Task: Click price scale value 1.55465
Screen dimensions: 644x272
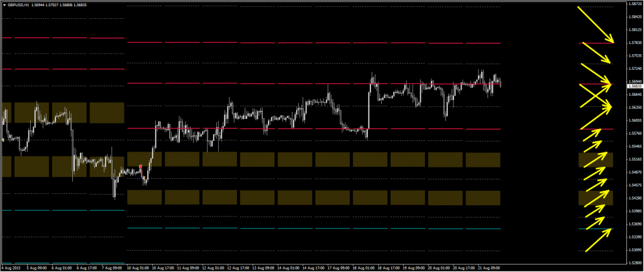Action: point(635,146)
